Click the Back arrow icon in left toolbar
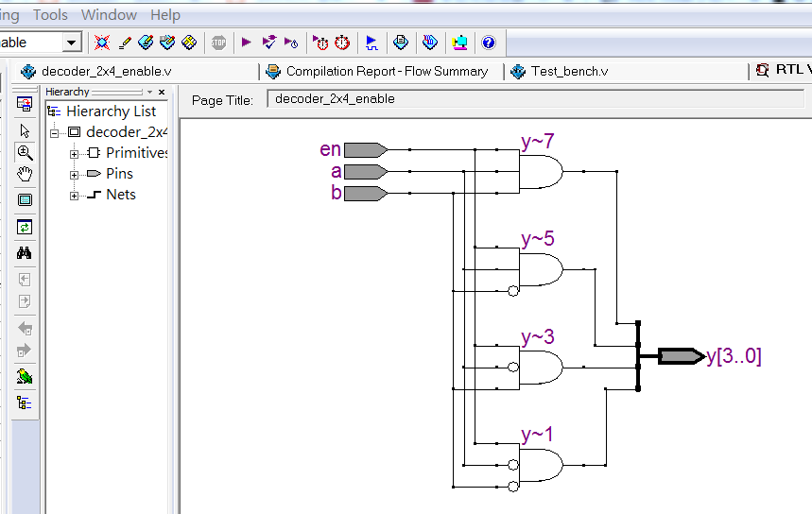 [25, 328]
